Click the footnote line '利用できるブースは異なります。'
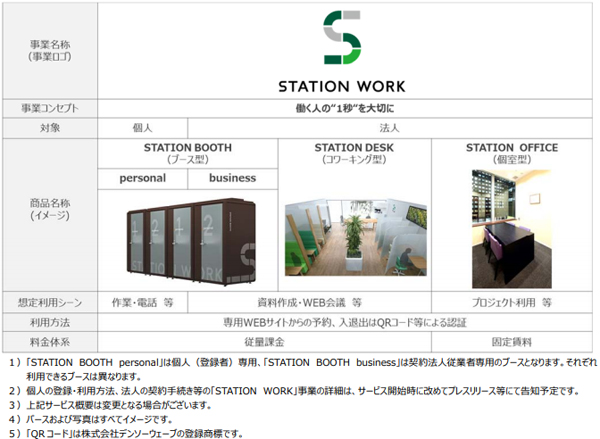Viewport: 600px width, 439px height. tap(84, 377)
